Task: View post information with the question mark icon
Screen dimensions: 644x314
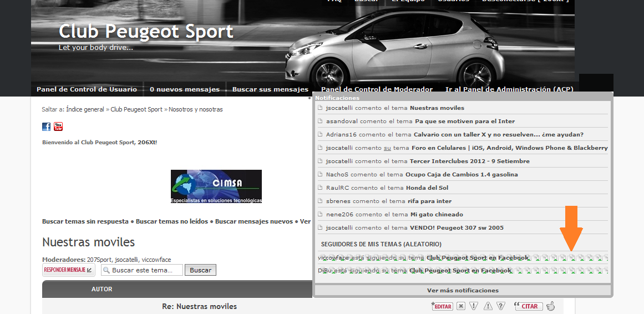Action: coord(501,306)
